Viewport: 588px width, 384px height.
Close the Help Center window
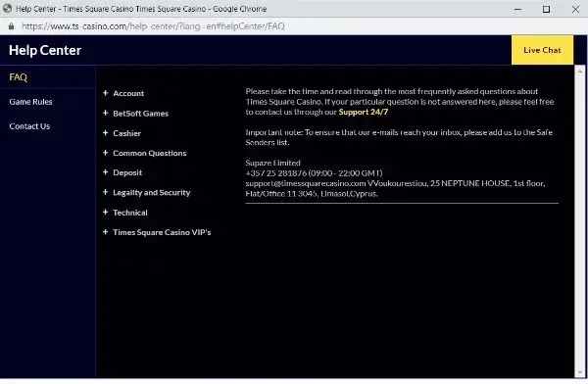point(575,9)
